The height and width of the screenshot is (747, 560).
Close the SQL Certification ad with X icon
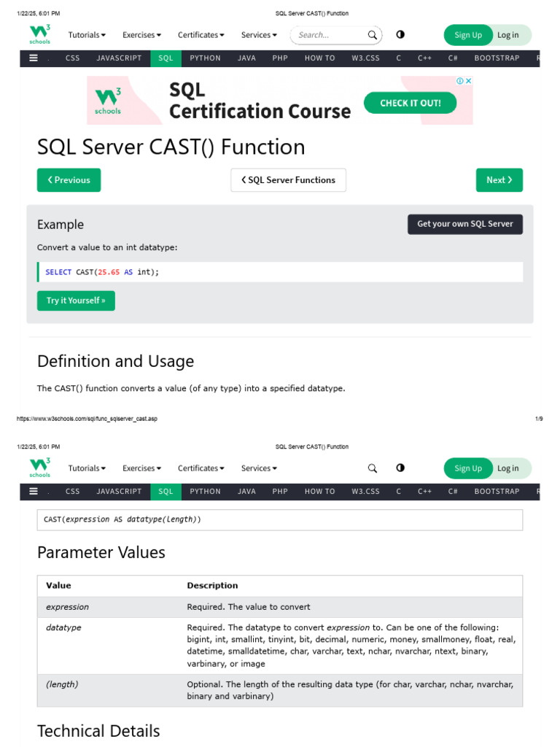469,81
